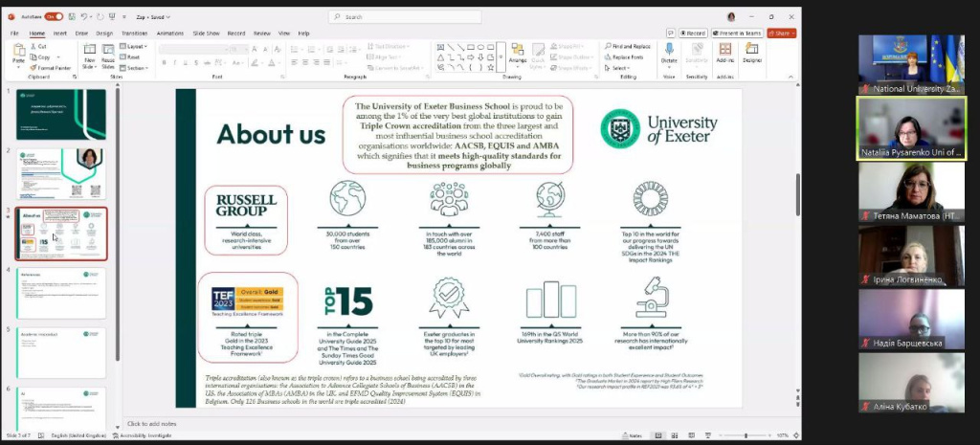Open the Layout dropdown
Viewport: 980px width, 445px height.
pos(134,46)
